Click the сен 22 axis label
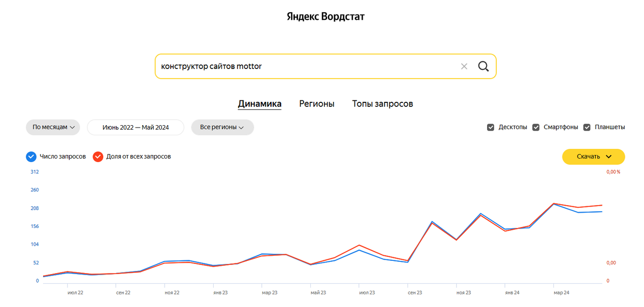Image resolution: width=644 pixels, height=307 pixels. [124, 293]
